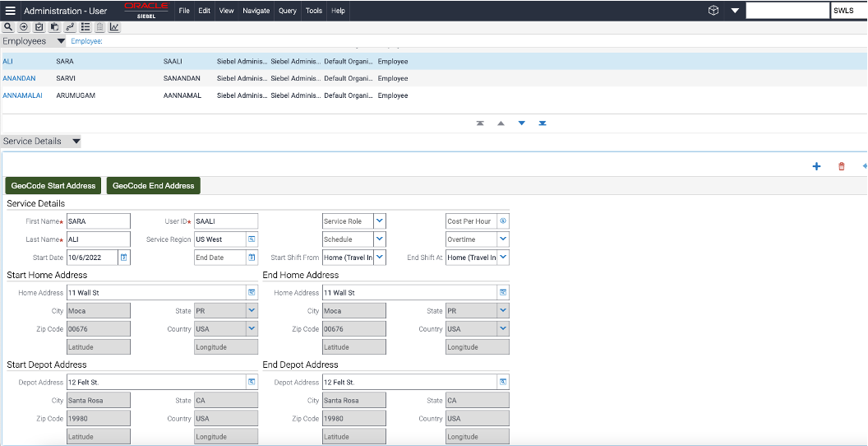This screenshot has height=446, width=868.
Task: Expand the Overtime dropdown
Action: tap(503, 239)
